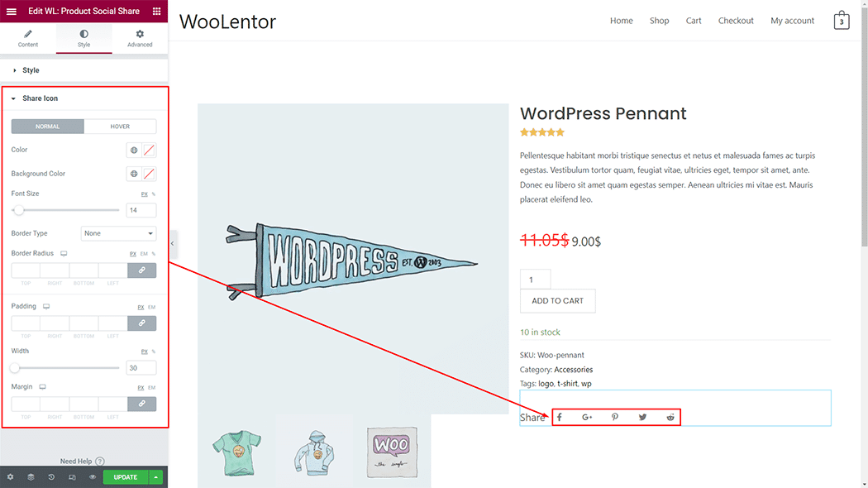Open the Update save options arrow
The image size is (868, 488).
click(x=156, y=477)
